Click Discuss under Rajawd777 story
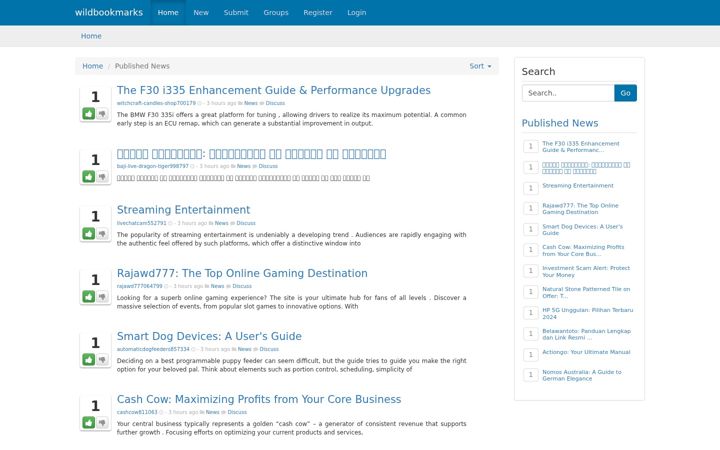Screen dimensions: 720x450 point(242,286)
